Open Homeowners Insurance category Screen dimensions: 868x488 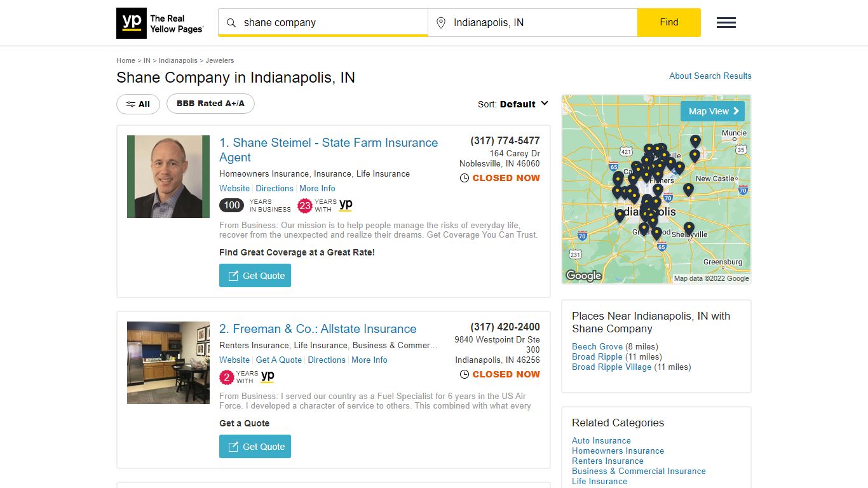pyautogui.click(x=618, y=451)
